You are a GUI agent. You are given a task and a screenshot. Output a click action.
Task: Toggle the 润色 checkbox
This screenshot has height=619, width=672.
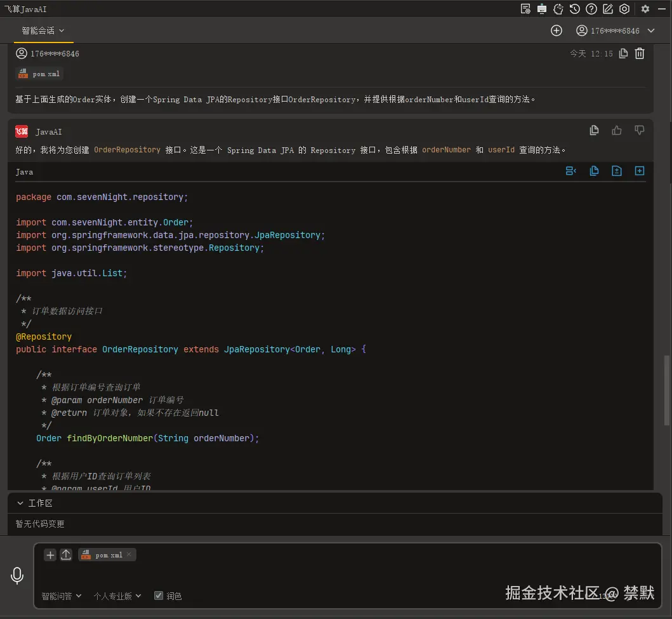pyautogui.click(x=159, y=596)
